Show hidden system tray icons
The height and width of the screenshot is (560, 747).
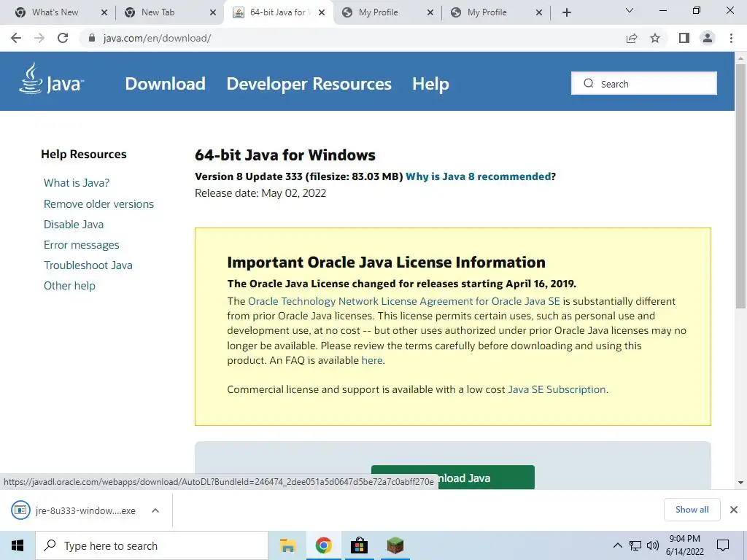pos(617,545)
